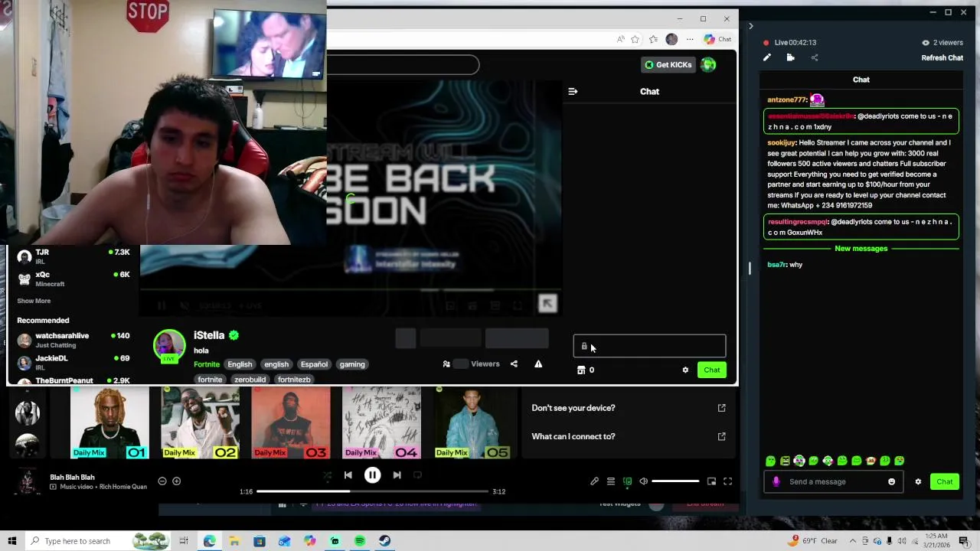The width and height of the screenshot is (980, 551).
Task: Click Show More in Kick sidebar
Action: (34, 302)
